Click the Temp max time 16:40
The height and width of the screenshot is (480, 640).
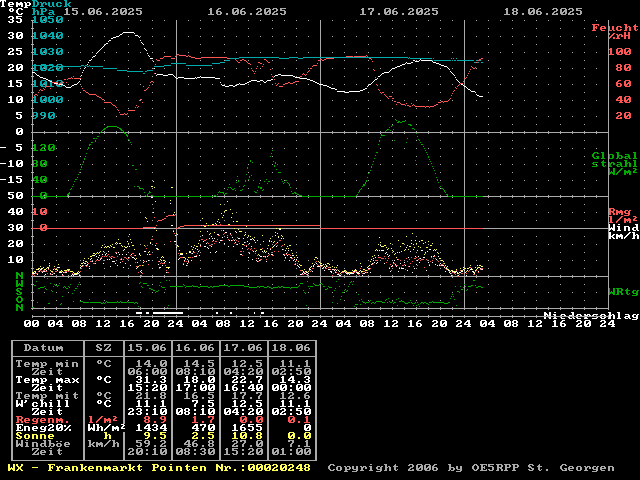(243, 388)
